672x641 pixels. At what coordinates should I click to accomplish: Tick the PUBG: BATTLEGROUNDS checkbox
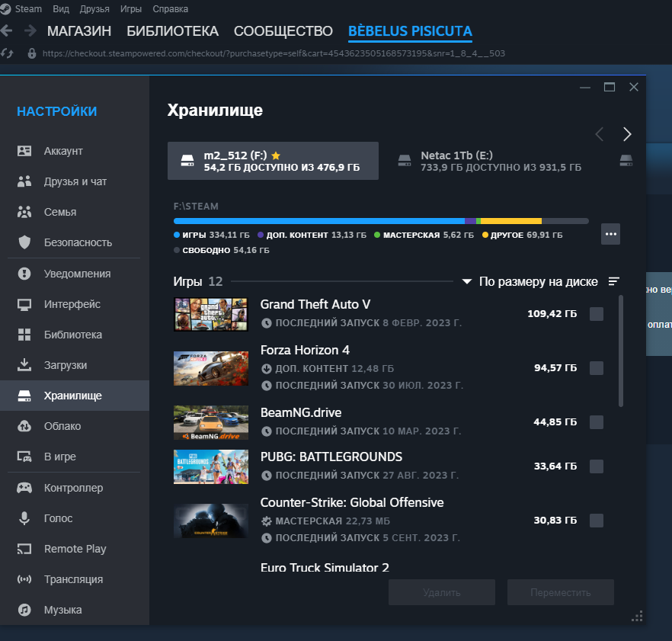596,466
